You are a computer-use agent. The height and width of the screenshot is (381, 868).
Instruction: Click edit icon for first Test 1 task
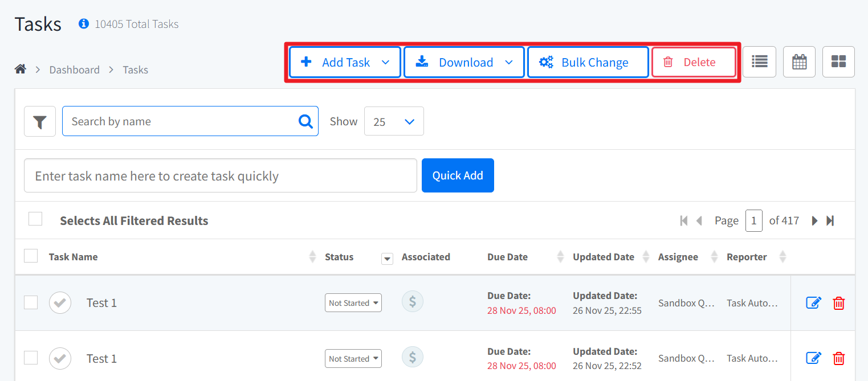tap(813, 303)
